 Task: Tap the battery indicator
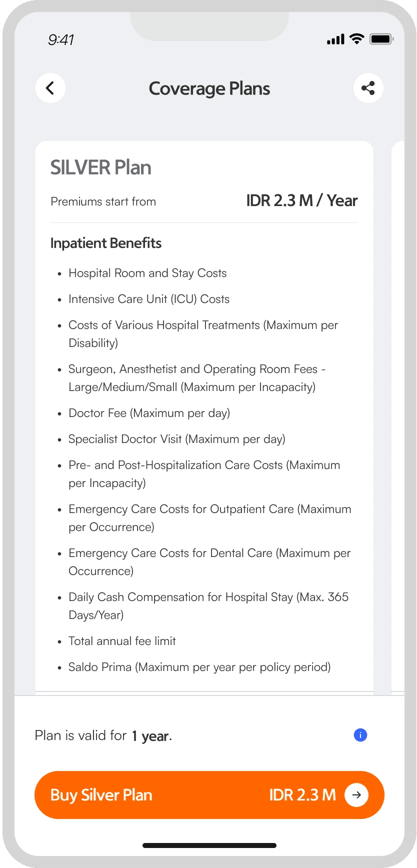381,39
